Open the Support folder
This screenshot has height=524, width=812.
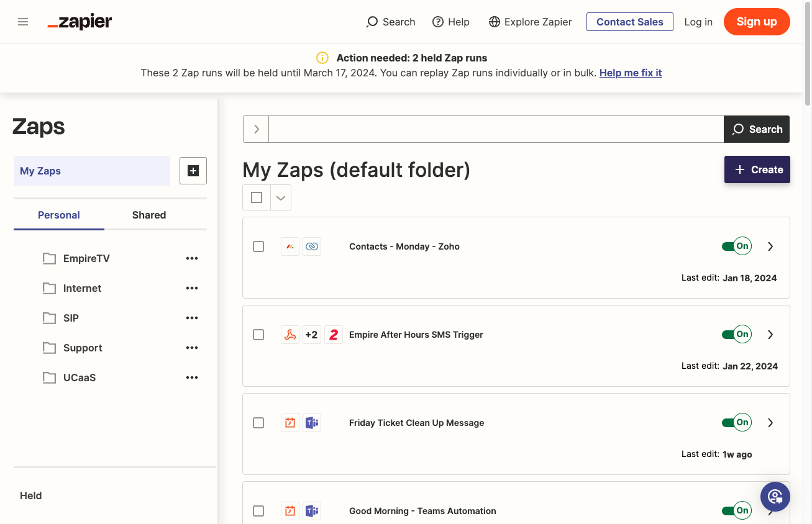(x=83, y=348)
